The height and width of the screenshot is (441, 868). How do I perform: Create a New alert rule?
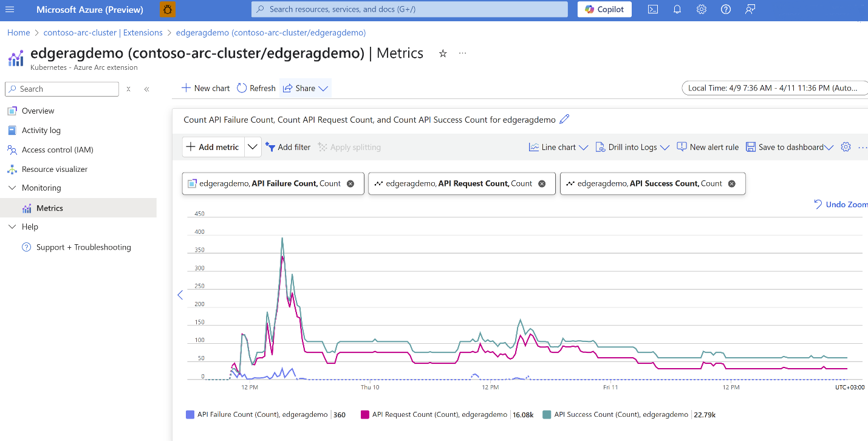pos(708,147)
